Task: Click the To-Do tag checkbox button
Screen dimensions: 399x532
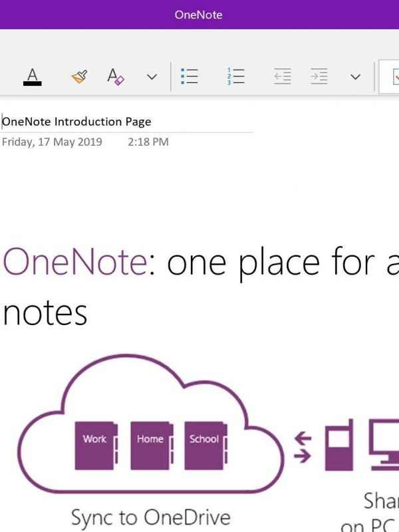Action: click(x=389, y=76)
